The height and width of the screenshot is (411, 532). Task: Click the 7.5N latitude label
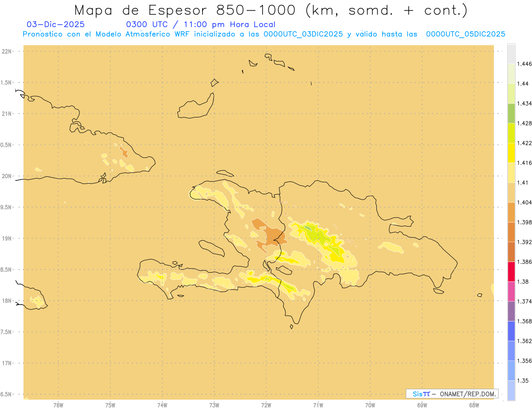coord(6,332)
